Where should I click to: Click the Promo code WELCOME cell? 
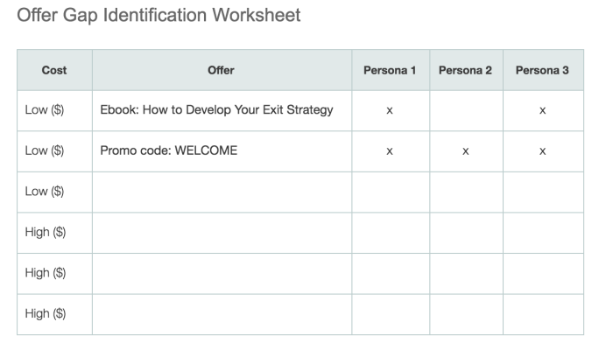point(222,151)
